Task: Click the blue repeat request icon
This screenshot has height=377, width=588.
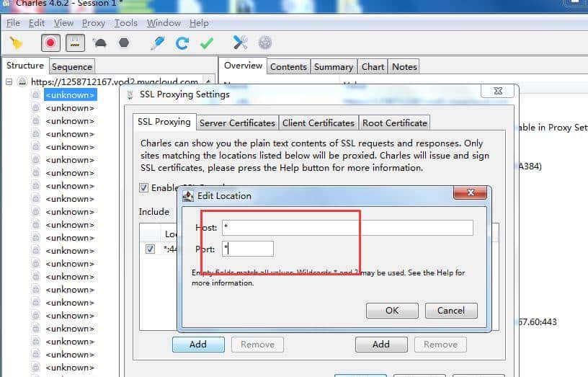Action: 182,43
